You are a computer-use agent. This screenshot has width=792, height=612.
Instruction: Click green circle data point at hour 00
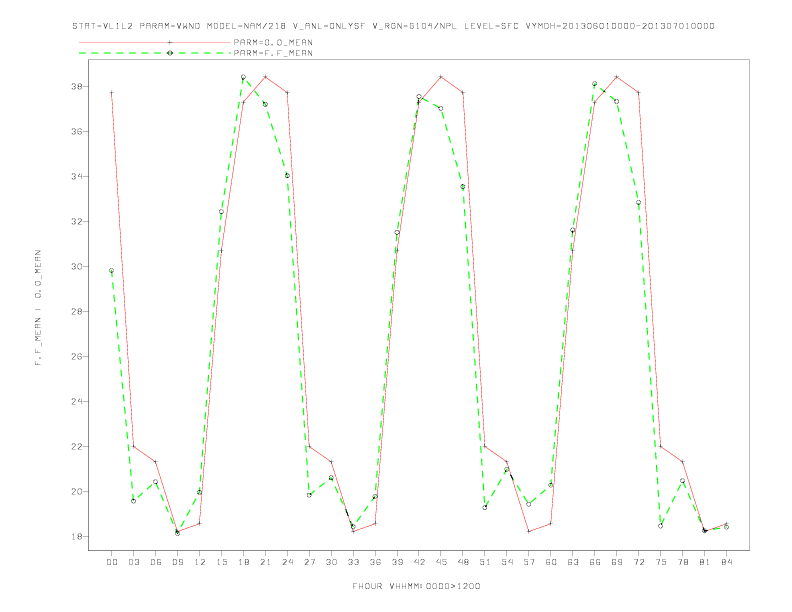tap(112, 271)
